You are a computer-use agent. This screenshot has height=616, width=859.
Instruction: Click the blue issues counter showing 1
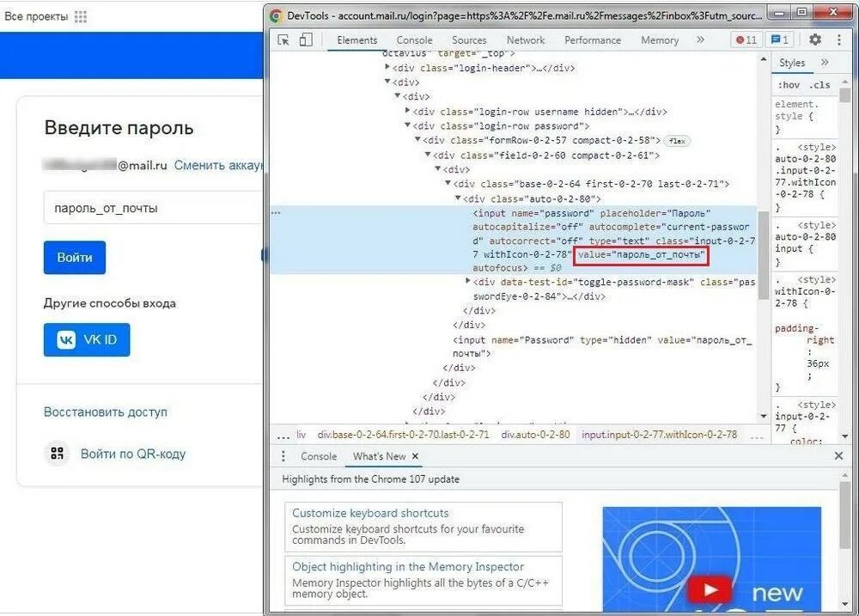point(780,40)
